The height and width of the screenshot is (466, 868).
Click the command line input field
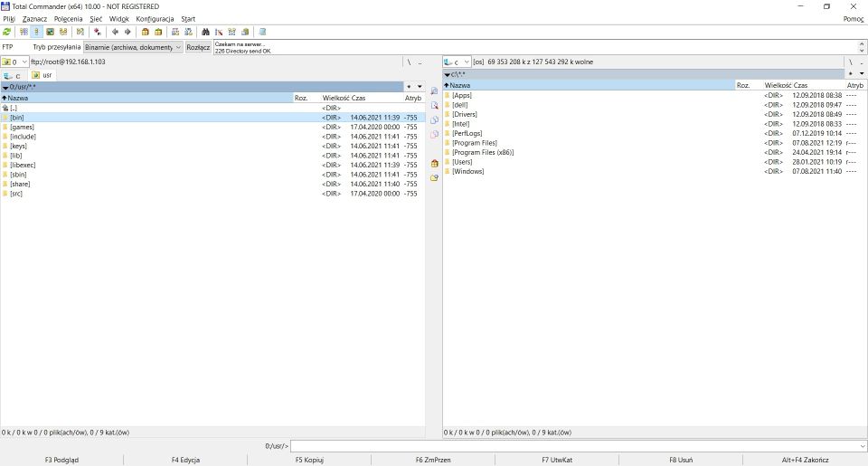577,446
